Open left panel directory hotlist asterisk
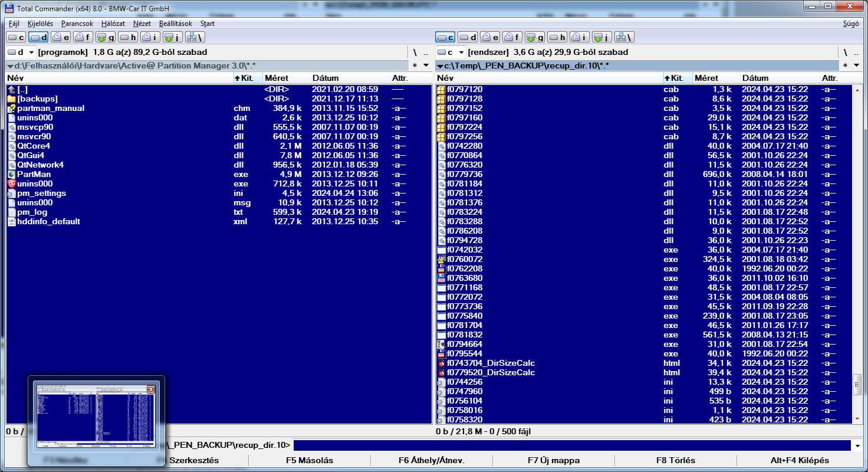The height and width of the screenshot is (472, 868). coord(415,65)
